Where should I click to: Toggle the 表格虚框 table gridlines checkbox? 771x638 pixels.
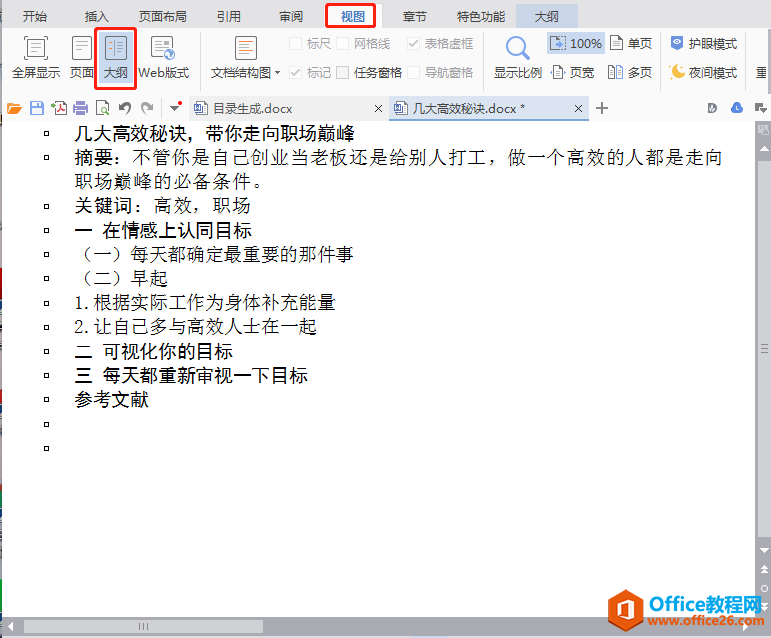[x=414, y=44]
